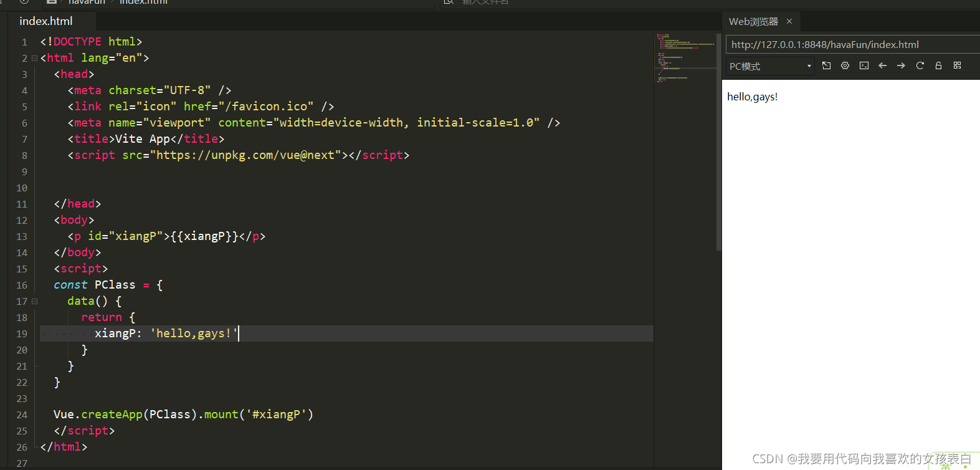Click closing </html> tag on line 26
This screenshot has height=470, width=980.
tap(64, 447)
